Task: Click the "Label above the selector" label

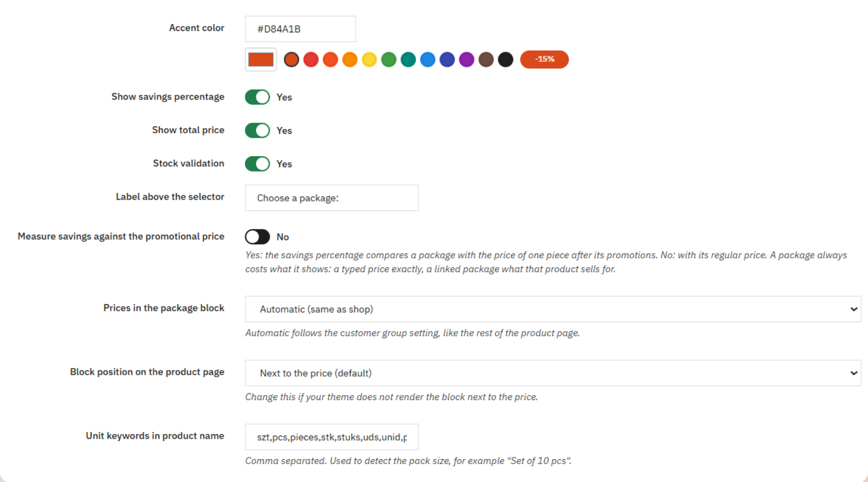Action: 170,197
